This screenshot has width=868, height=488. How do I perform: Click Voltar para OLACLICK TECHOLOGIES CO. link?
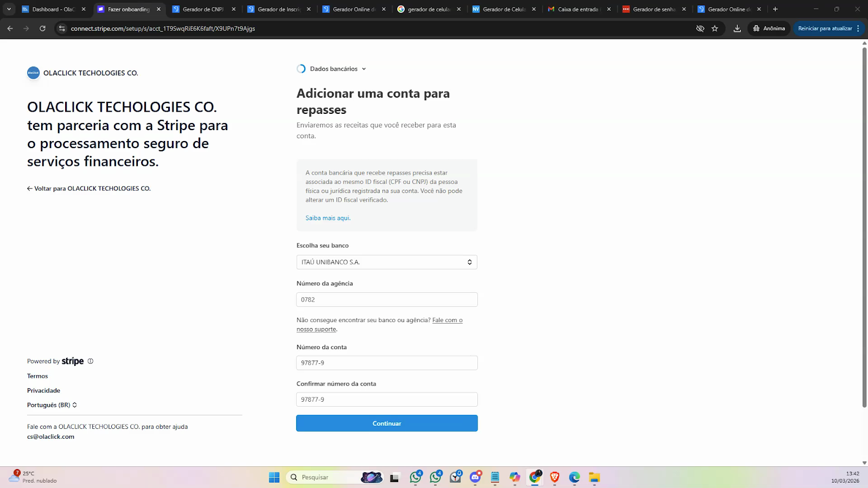(89, 189)
